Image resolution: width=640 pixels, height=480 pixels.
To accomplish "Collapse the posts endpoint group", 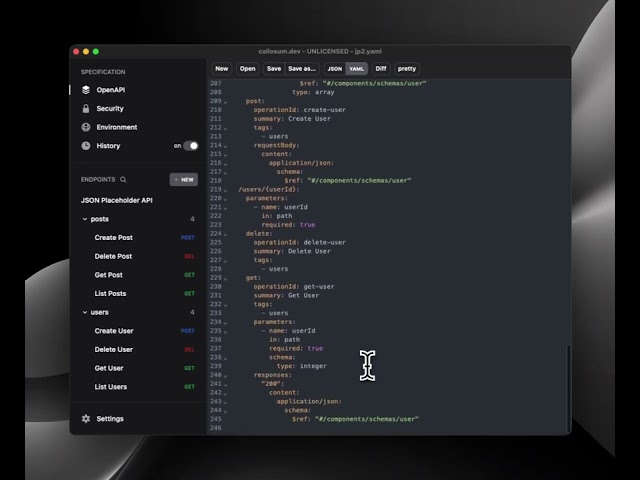I will 85,219.
